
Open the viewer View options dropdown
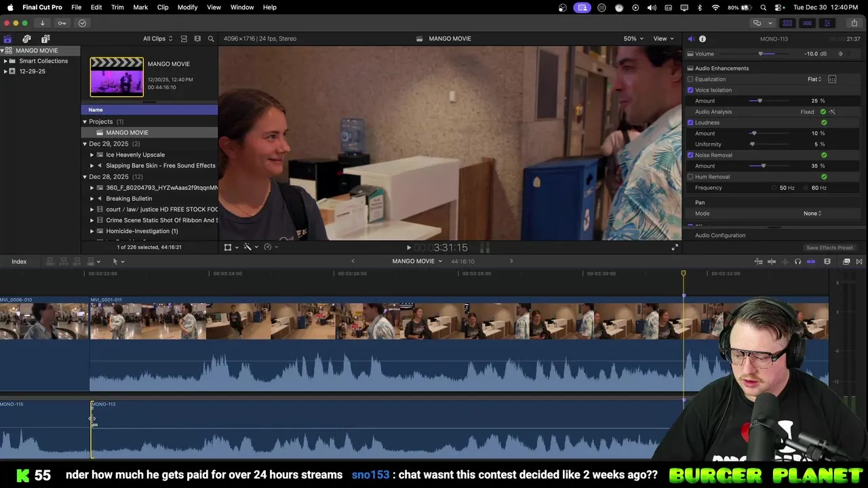664,39
